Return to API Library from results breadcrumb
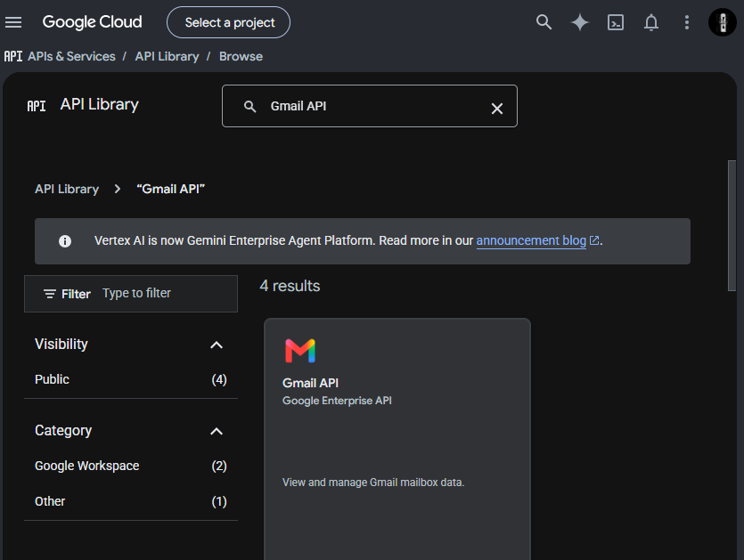The height and width of the screenshot is (560, 744). tap(67, 190)
